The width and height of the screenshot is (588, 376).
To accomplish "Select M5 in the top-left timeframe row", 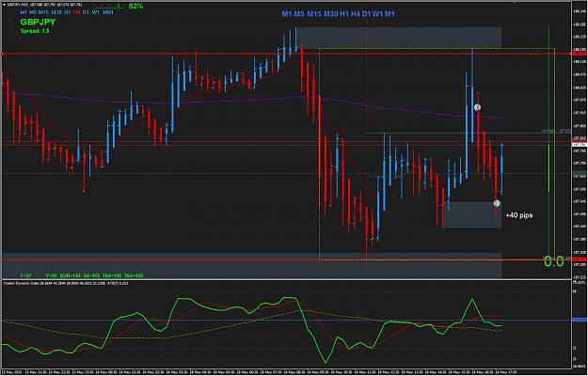I will tap(33, 12).
